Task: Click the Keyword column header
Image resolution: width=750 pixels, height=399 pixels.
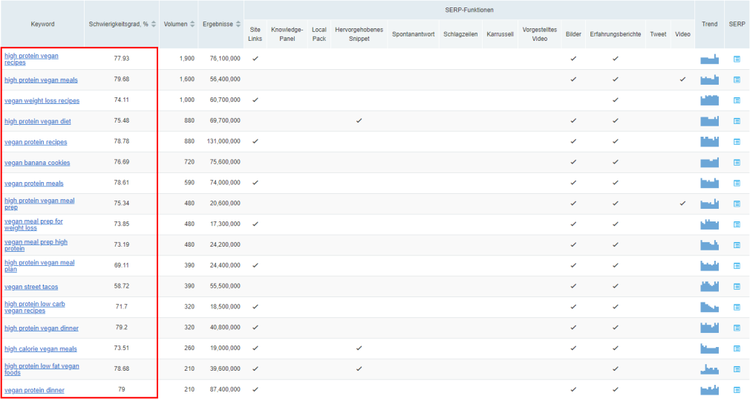Action: click(x=43, y=24)
